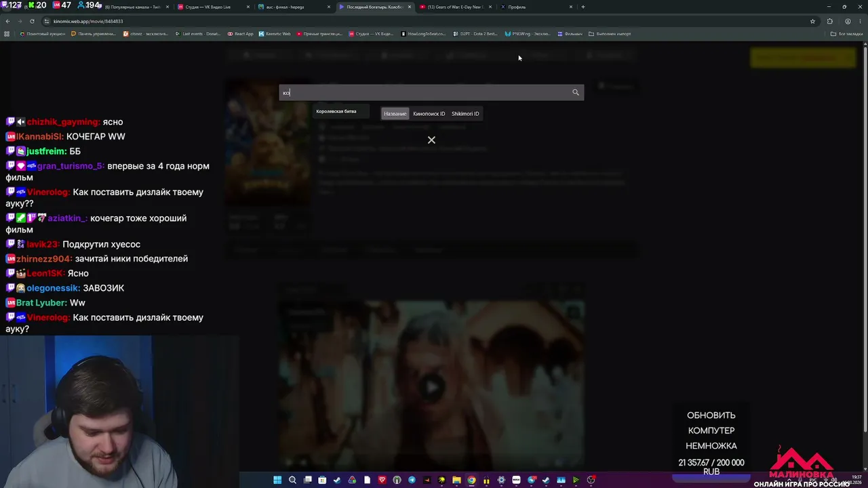
Task: Switch search mode to Shikimori ID
Action: pos(465,114)
